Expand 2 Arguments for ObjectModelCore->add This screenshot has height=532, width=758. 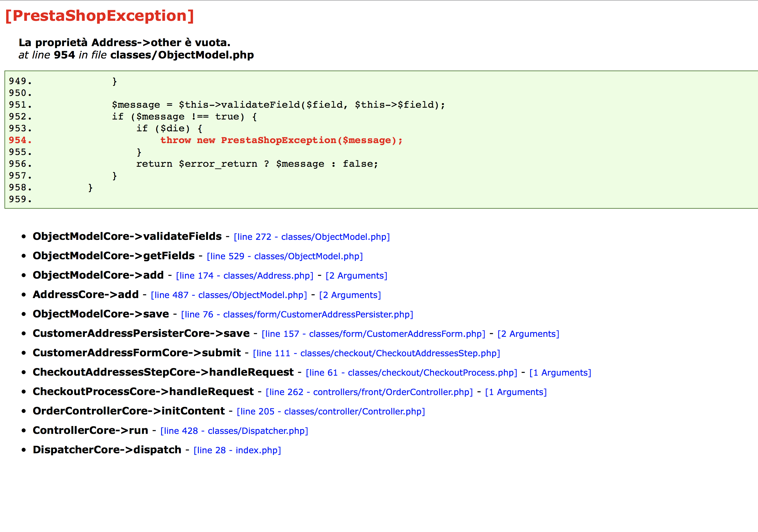pyautogui.click(x=356, y=276)
